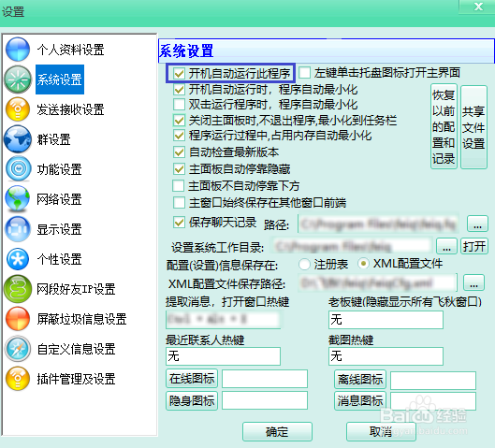This screenshot has width=495, height=448.
Task: Open 个性设置 options
Action: pyautogui.click(x=59, y=259)
